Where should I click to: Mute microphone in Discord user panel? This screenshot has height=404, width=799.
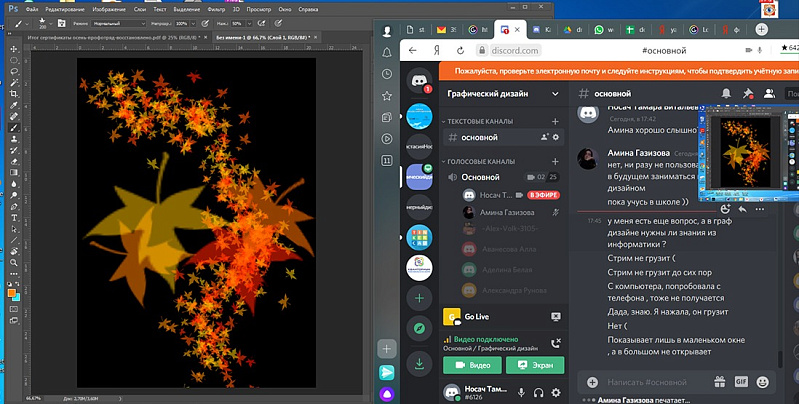point(521,392)
